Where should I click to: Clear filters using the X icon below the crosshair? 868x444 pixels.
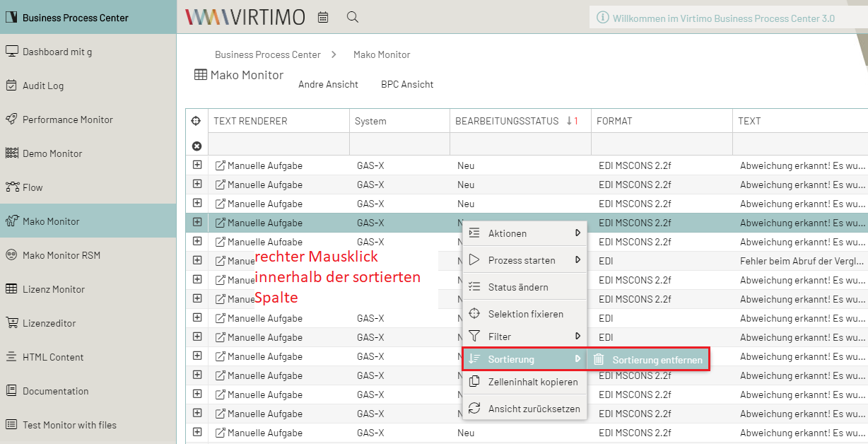point(197,145)
